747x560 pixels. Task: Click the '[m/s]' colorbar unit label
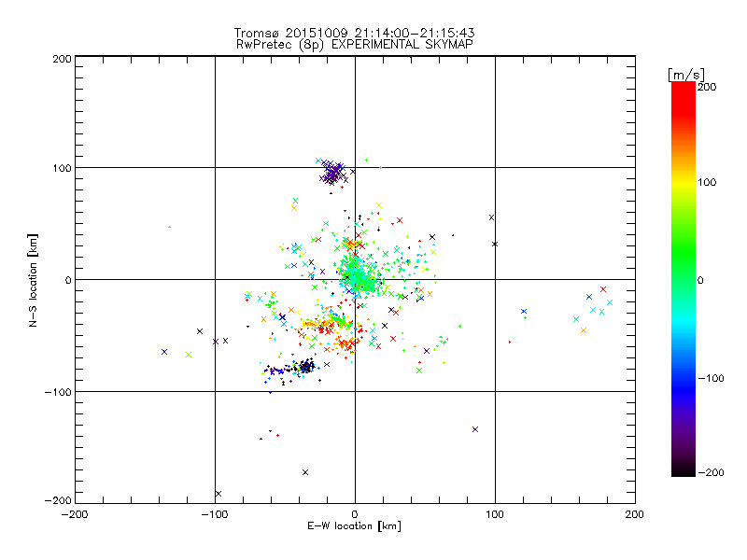point(685,75)
